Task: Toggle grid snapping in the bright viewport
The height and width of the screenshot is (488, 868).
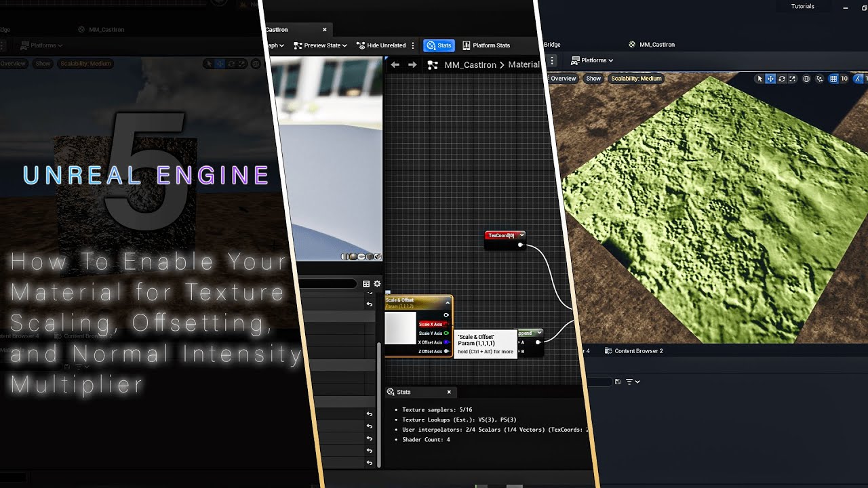Action: pyautogui.click(x=833, y=79)
